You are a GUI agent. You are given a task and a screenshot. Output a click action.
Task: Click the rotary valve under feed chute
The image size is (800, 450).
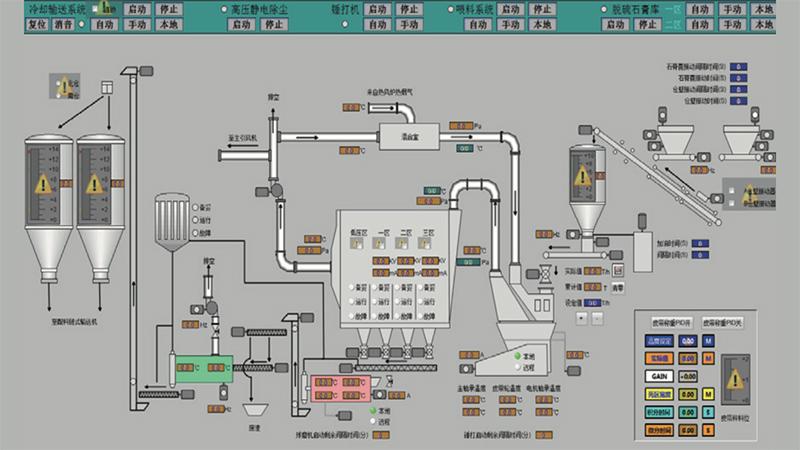[x=545, y=274]
